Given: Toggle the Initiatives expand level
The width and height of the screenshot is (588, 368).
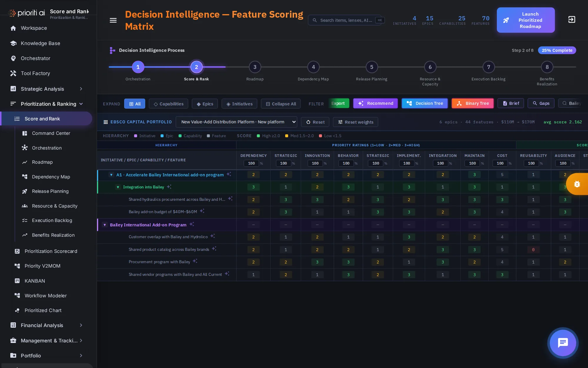Looking at the screenshot, I should 239,104.
